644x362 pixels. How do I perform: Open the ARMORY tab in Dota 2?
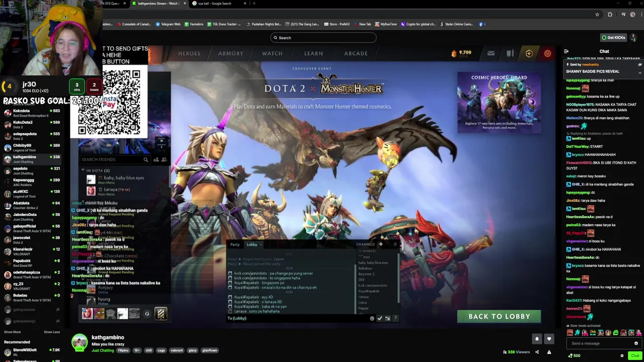230,53
